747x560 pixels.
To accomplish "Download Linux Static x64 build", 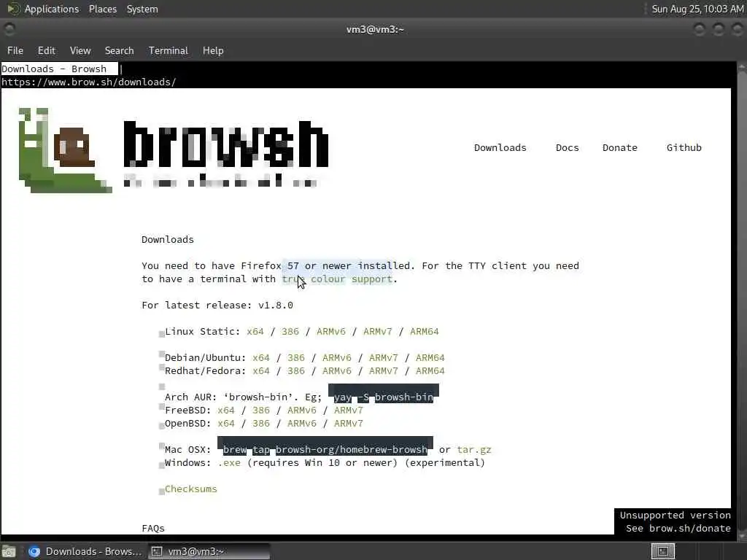I will pos(255,332).
